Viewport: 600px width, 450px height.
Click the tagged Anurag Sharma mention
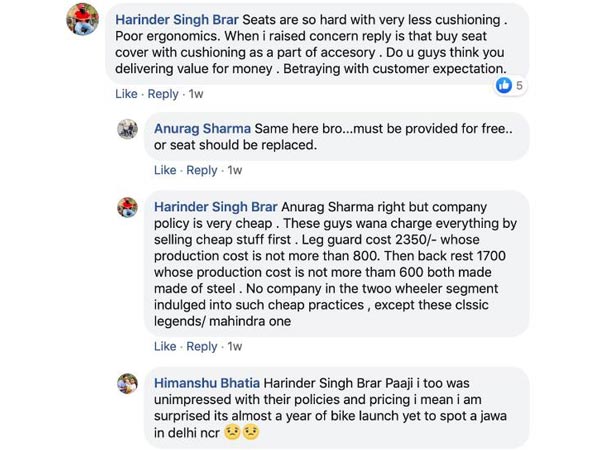332,206
